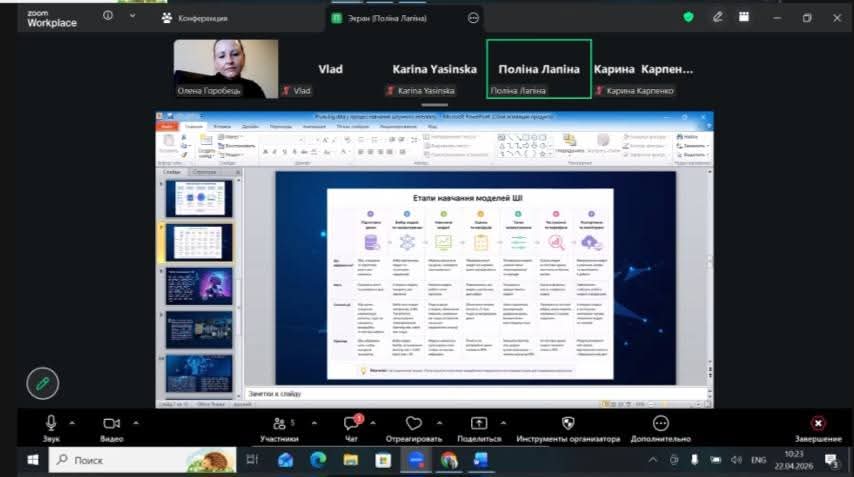Open Инструменты организатора shield icon
The image size is (854, 477).
(x=568, y=424)
